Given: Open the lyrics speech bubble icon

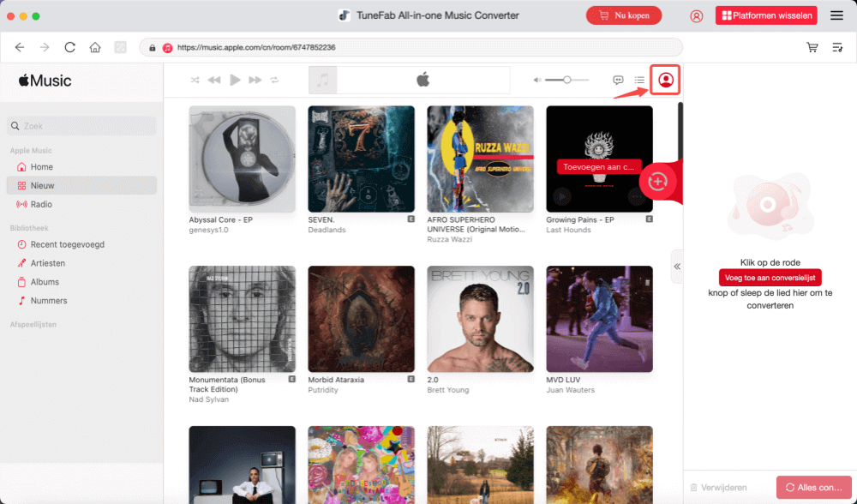Looking at the screenshot, I should point(618,80).
